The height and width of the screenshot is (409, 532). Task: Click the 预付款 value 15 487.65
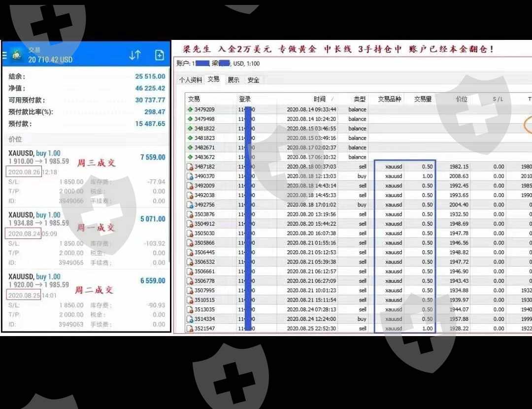click(150, 124)
